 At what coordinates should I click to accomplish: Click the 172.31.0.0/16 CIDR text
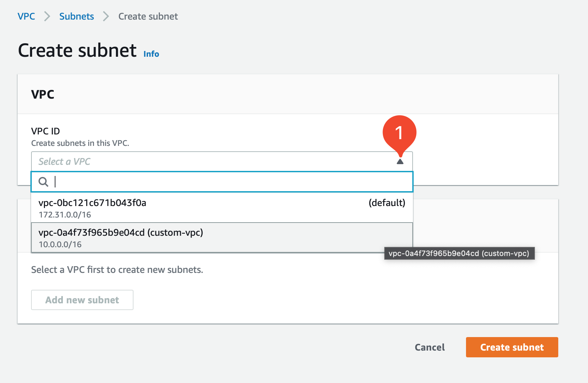pyautogui.click(x=64, y=214)
